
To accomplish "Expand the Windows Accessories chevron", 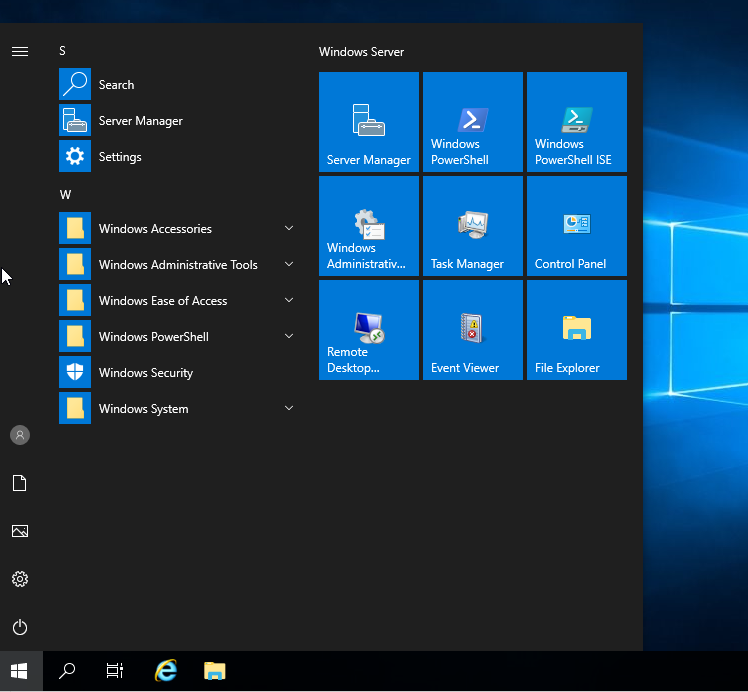I will click(x=289, y=228).
